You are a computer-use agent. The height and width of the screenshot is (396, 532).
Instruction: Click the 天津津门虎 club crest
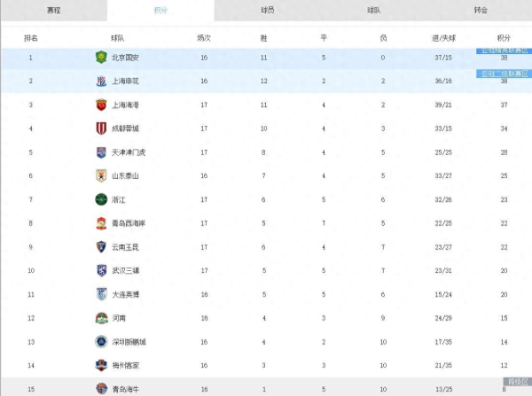coord(101,152)
